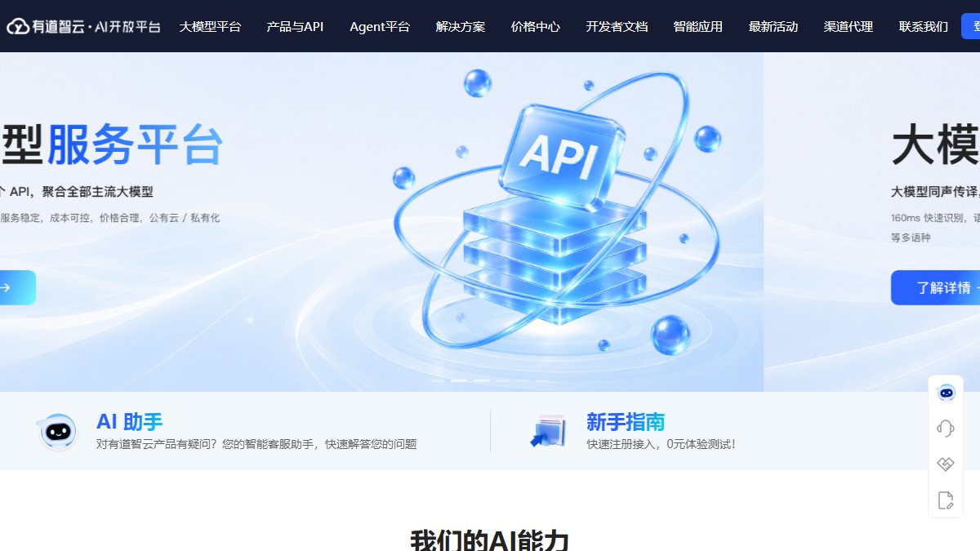The image size is (980, 551).
Task: Go to the Agent平台 nav item
Action: (x=380, y=26)
